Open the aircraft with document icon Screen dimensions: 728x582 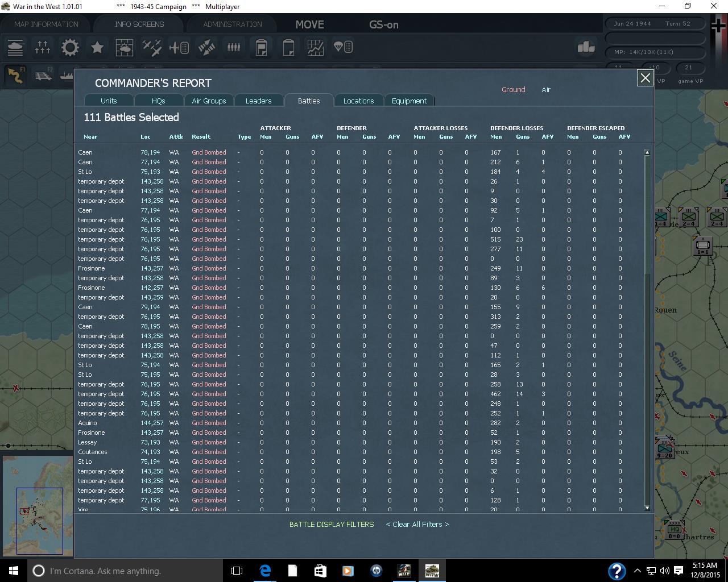point(179,47)
